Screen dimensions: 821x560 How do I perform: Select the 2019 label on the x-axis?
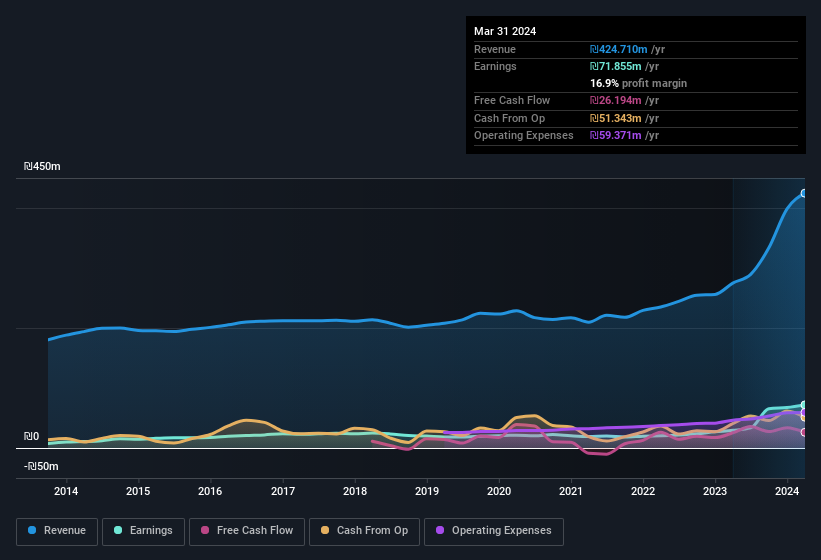[x=427, y=491]
